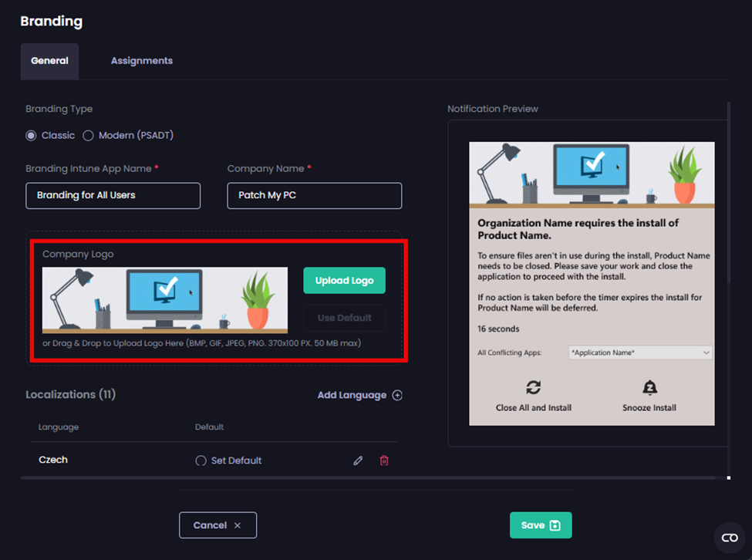Screen dimensions: 752x560
Task: Cancel the branding changes
Action: coord(218,525)
